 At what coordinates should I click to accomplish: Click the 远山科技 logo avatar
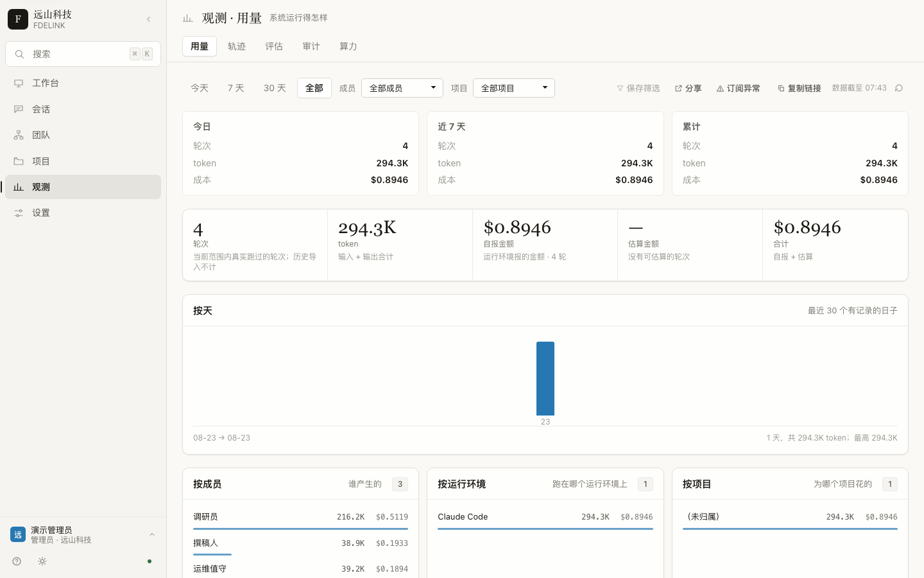pyautogui.click(x=18, y=19)
